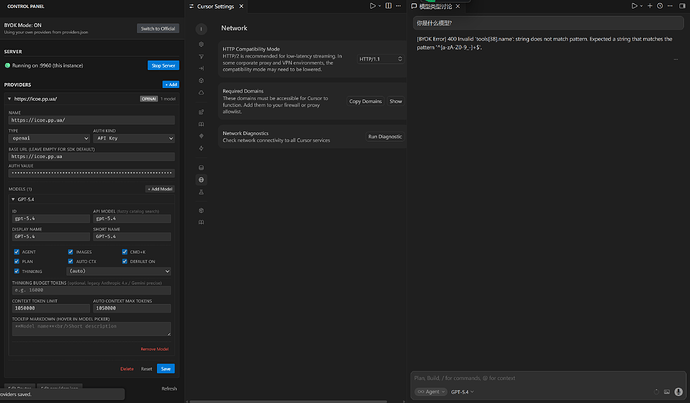Click the + Add Model button

point(160,189)
